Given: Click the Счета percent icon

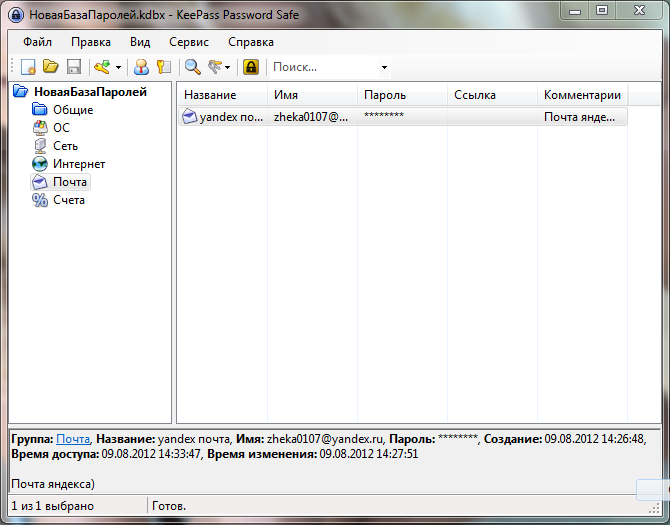Looking at the screenshot, I should (40, 200).
